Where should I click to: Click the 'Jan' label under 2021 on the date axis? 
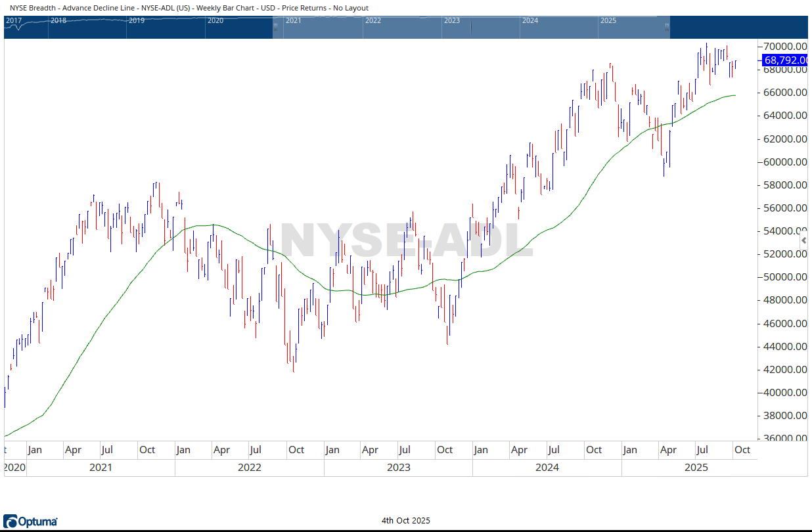pos(36,450)
